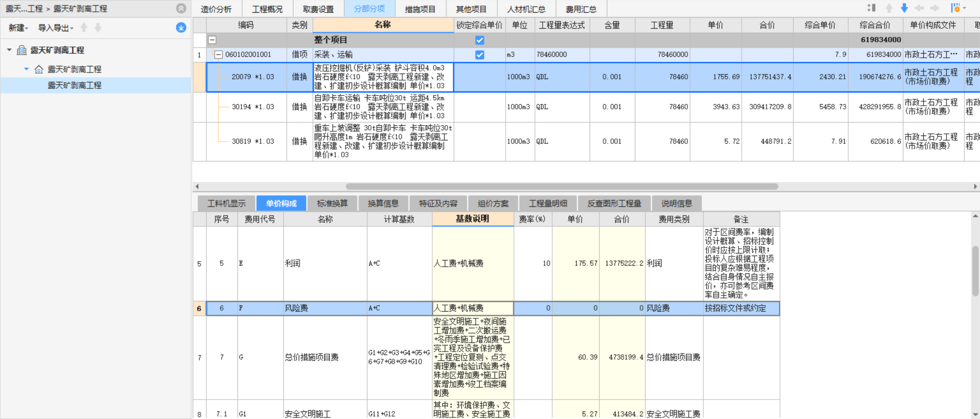Viewport: 980px width, 419px height.
Task: Click the 总价措施项目费 name cell
Action: click(x=325, y=358)
